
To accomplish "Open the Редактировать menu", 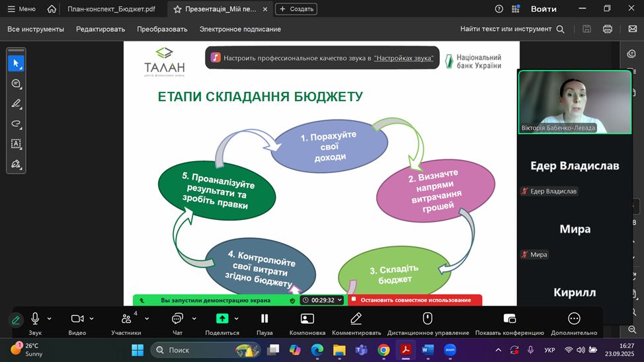I will (100, 29).
